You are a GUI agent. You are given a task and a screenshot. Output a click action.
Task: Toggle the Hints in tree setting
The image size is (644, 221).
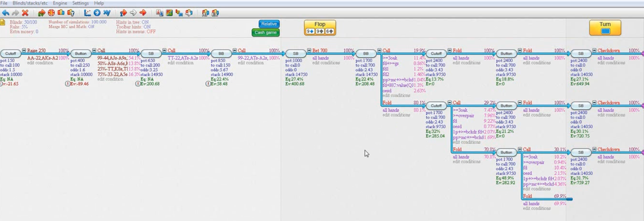[132, 22]
